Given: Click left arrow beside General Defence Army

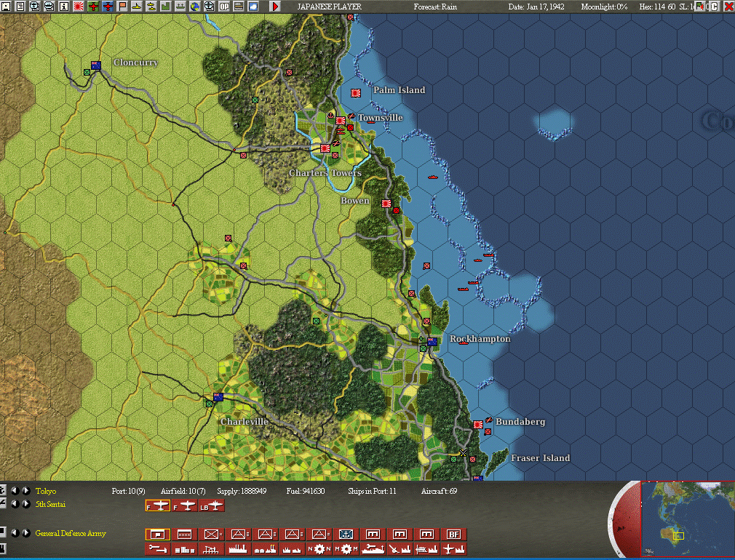Looking at the screenshot, I should click(x=15, y=533).
